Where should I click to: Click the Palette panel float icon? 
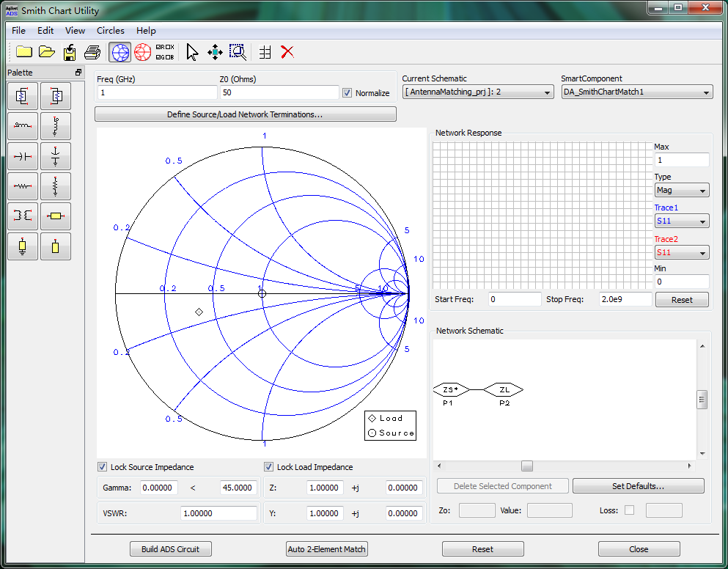[x=78, y=73]
